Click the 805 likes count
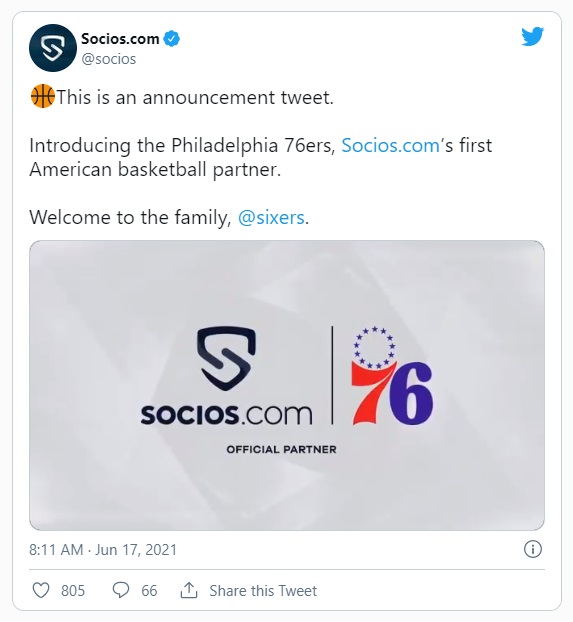 tap(73, 591)
